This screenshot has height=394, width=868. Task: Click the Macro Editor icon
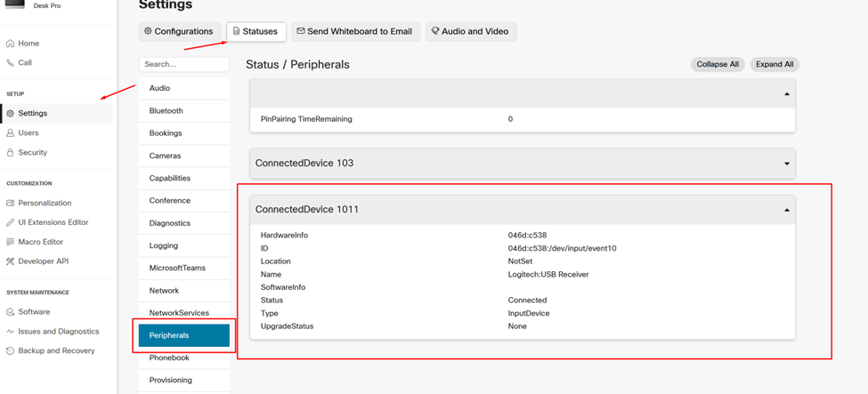tap(11, 242)
